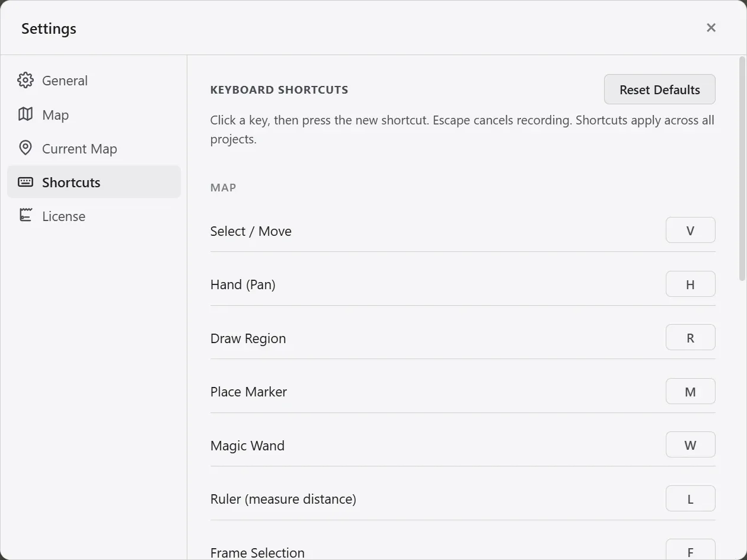Rebind the Hand (Pan) key H
This screenshot has height=560, width=747.
tap(690, 284)
